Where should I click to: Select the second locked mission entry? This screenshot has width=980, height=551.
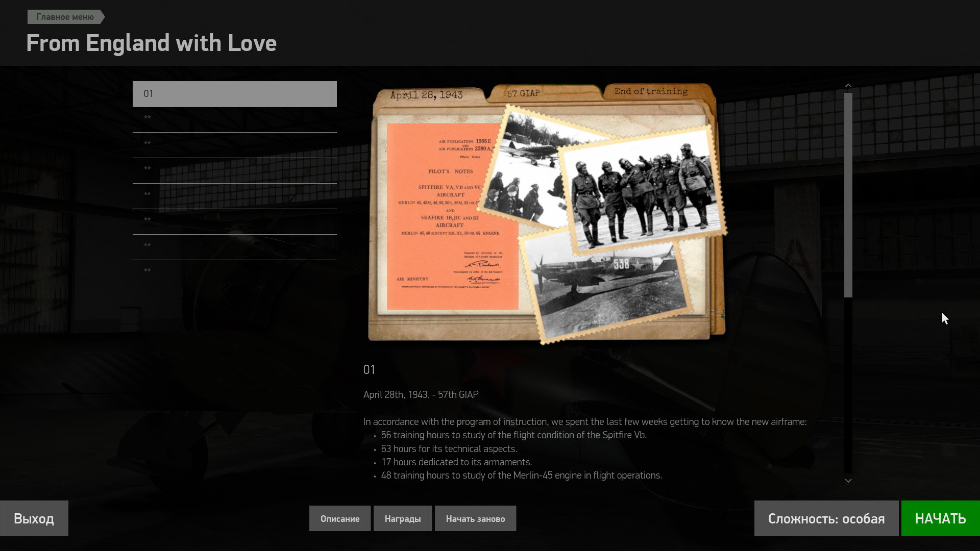click(235, 145)
